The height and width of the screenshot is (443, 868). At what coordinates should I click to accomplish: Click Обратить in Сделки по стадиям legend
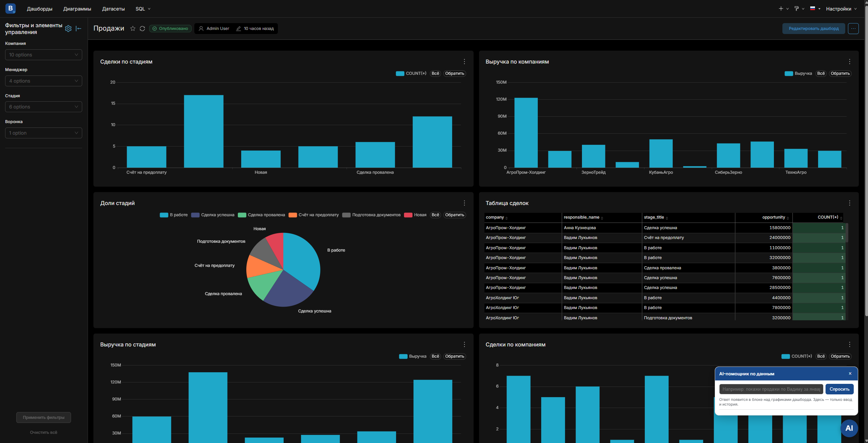point(455,73)
